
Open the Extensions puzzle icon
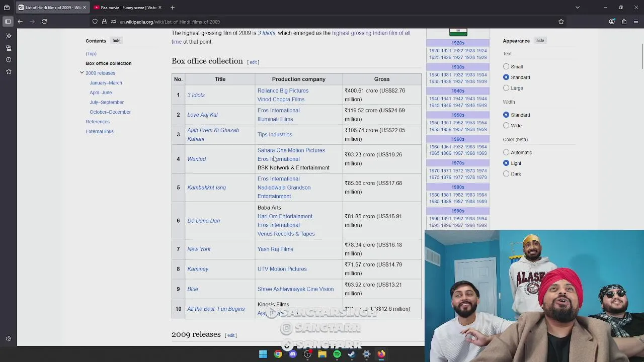pyautogui.click(x=624, y=22)
